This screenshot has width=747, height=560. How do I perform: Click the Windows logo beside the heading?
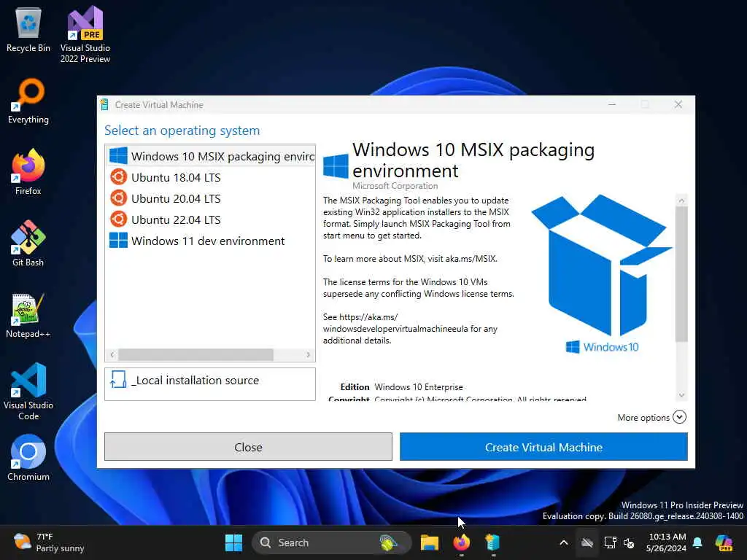[x=336, y=166]
